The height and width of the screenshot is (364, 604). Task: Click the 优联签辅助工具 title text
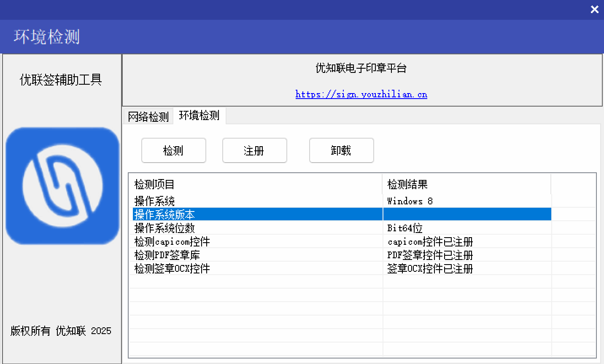pos(61,80)
